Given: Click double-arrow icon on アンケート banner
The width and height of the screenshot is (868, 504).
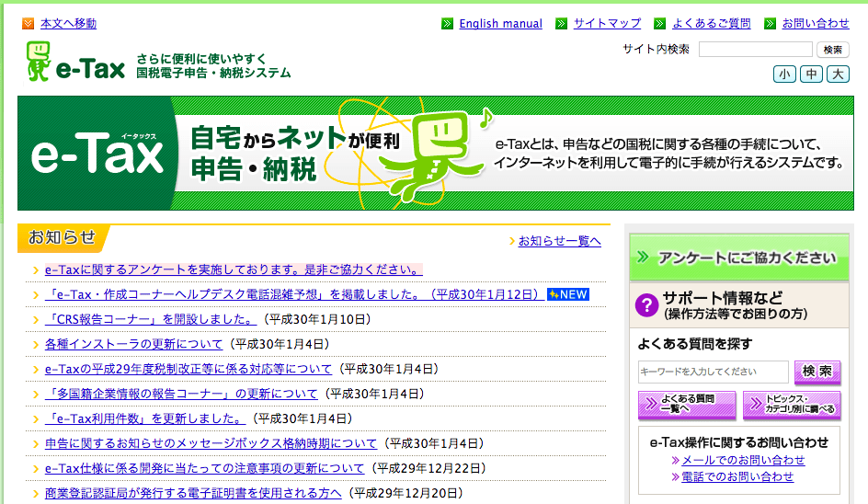Looking at the screenshot, I should pyautogui.click(x=643, y=257).
